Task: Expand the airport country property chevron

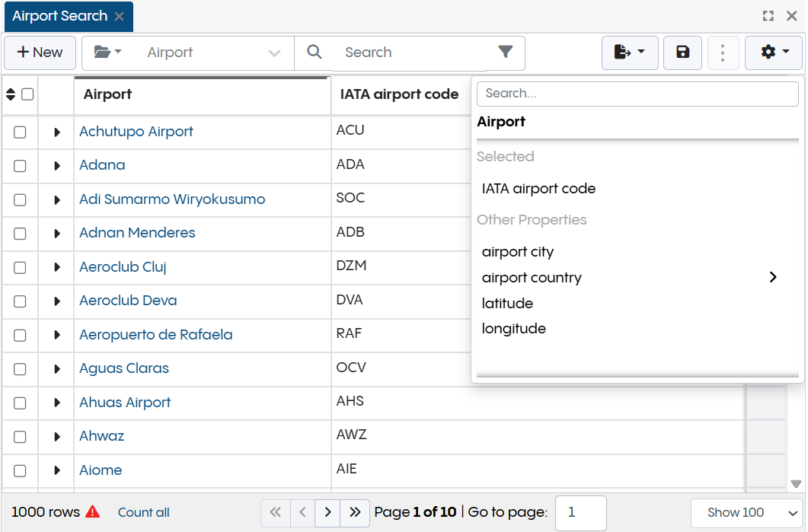Action: [773, 277]
